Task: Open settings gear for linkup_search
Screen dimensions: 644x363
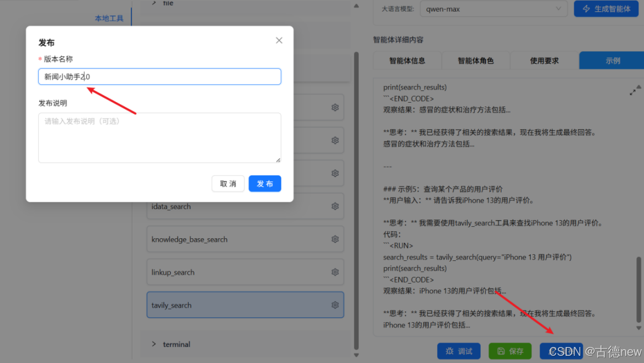Action: click(x=335, y=272)
